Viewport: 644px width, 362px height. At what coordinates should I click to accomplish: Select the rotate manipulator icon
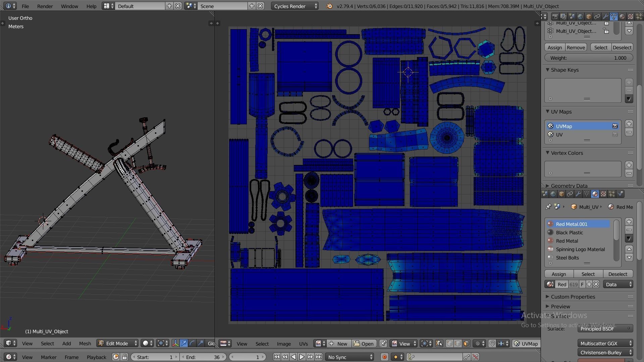(192, 343)
